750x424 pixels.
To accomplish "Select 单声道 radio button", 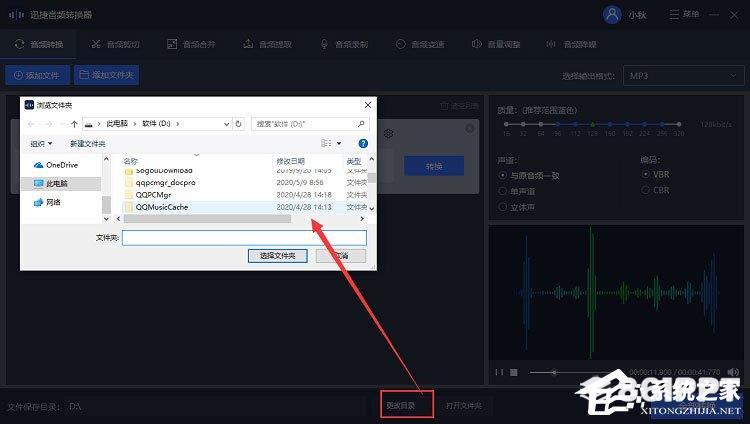I will (517, 191).
